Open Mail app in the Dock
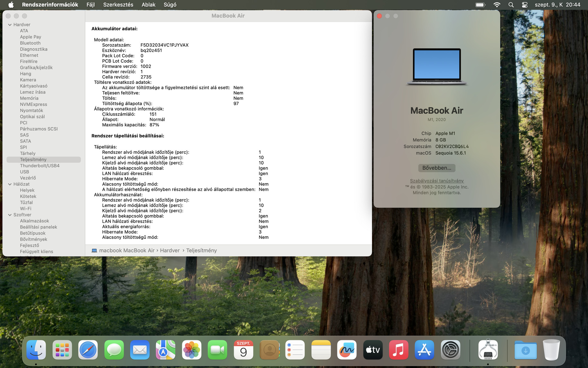This screenshot has width=588, height=368. click(x=140, y=350)
